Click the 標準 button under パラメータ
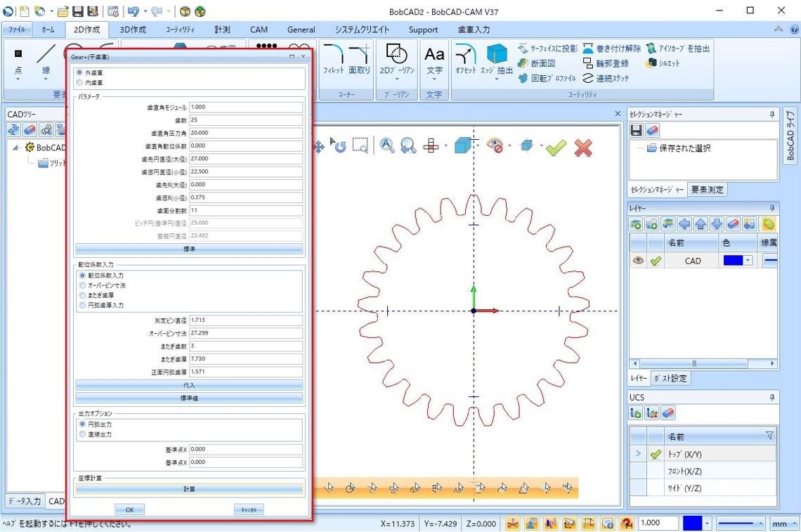 (x=189, y=249)
